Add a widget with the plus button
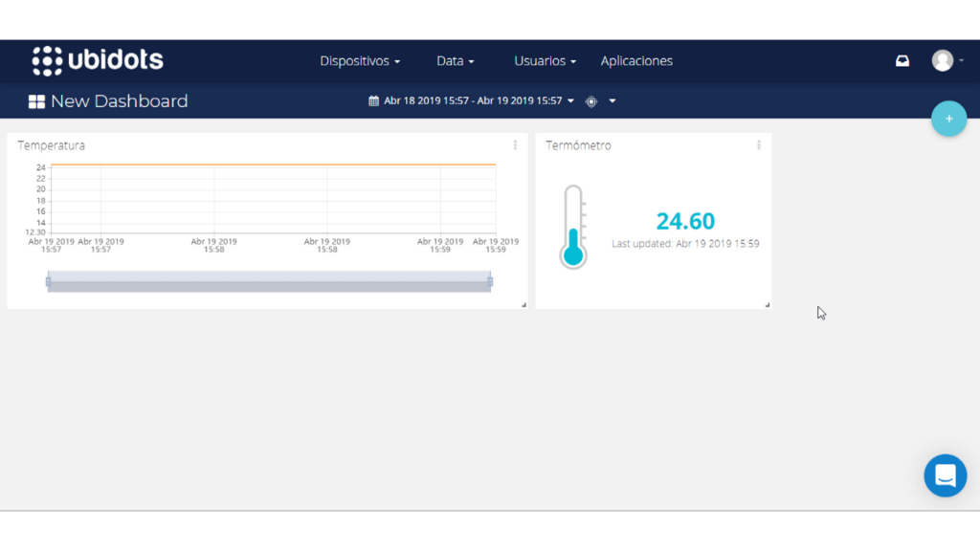This screenshot has height=551, width=980. click(x=948, y=119)
